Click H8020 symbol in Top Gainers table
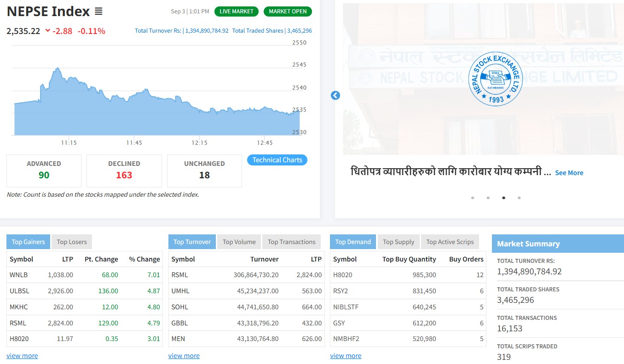 [x=19, y=339]
